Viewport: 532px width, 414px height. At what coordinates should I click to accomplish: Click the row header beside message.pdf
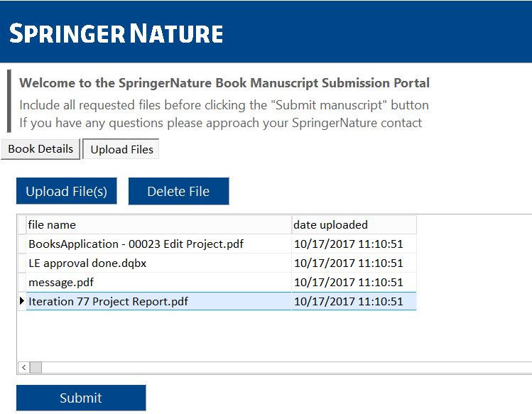(22, 282)
